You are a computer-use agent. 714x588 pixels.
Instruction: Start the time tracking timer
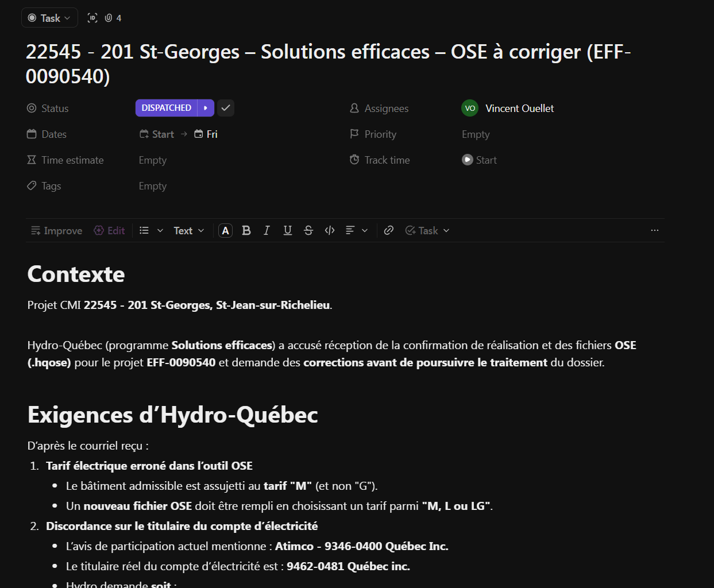(480, 160)
